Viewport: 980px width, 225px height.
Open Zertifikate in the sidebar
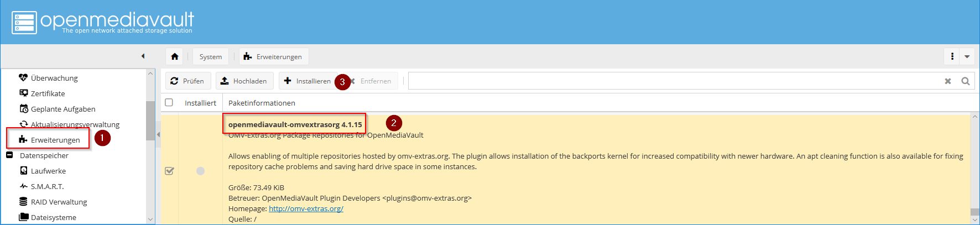[48, 93]
